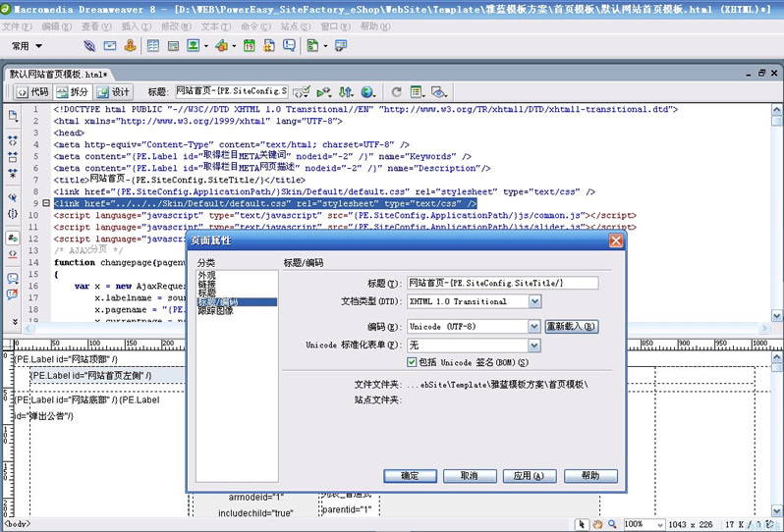Show more coding toolbar items chevron
784x532 pixels.
(15, 322)
